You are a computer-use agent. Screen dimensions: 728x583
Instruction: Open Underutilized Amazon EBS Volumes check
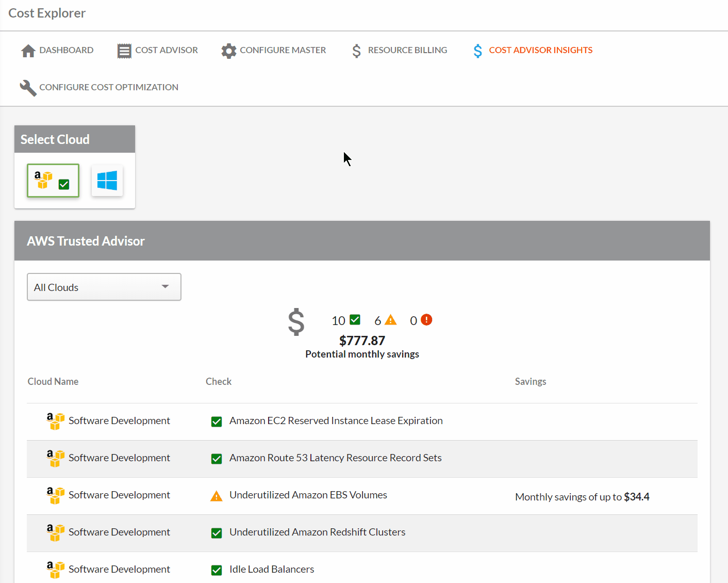[x=308, y=495]
